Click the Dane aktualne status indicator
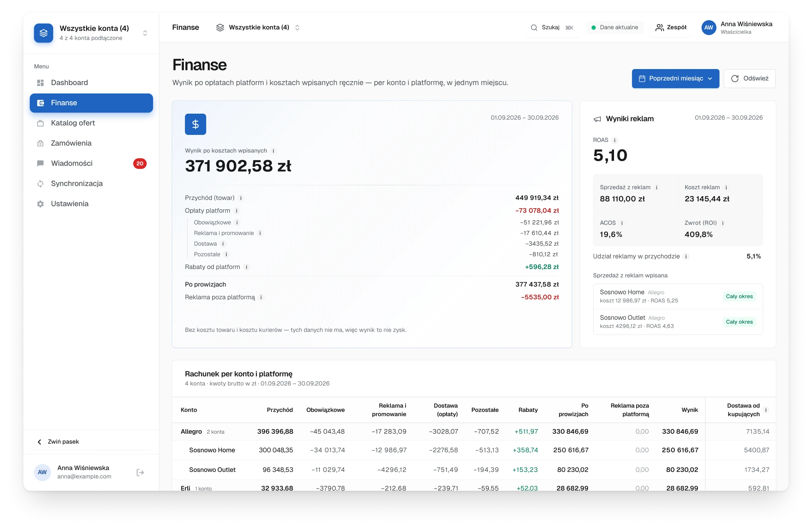This screenshot has height=529, width=812. pos(615,28)
